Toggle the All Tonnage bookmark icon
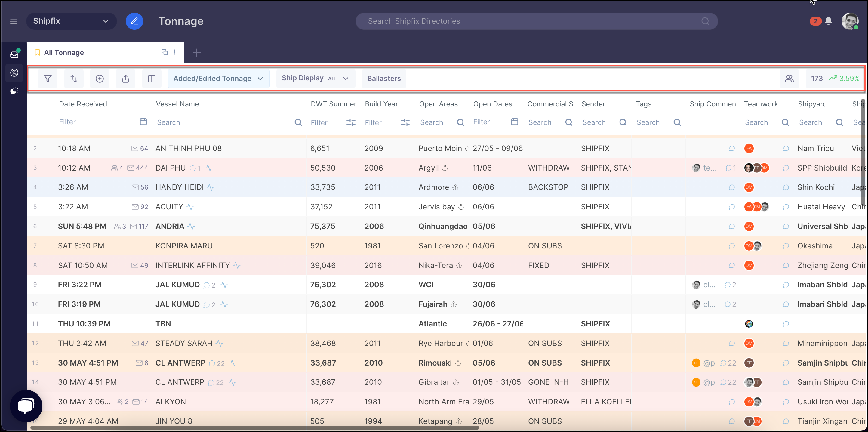868x432 pixels. coord(37,53)
